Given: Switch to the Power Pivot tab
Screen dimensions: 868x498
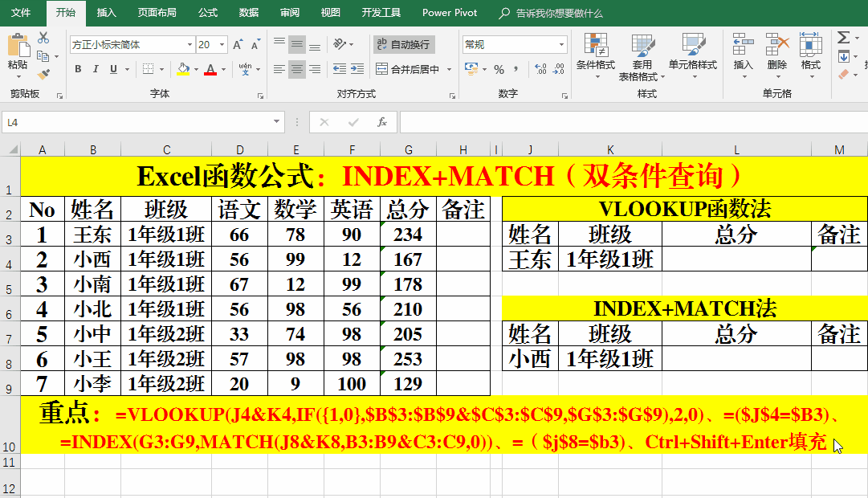Looking at the screenshot, I should (450, 13).
